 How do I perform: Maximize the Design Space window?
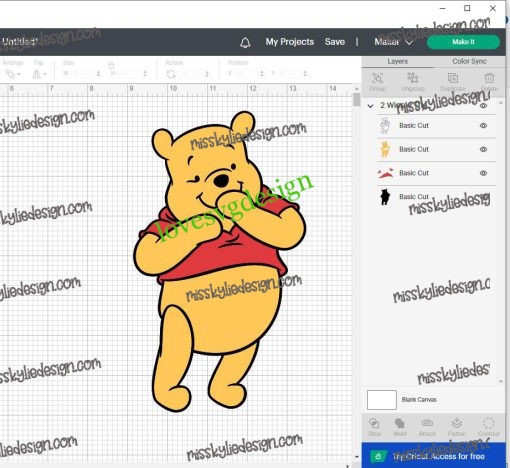pyautogui.click(x=467, y=8)
